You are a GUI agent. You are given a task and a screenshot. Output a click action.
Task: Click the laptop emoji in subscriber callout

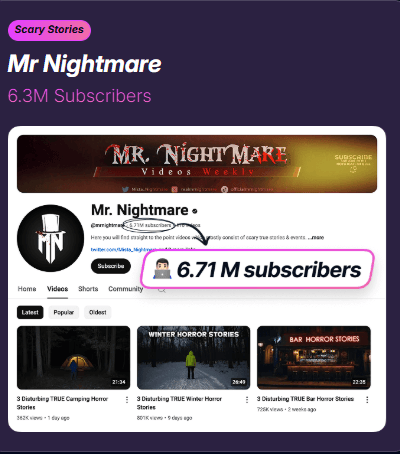tap(162, 269)
